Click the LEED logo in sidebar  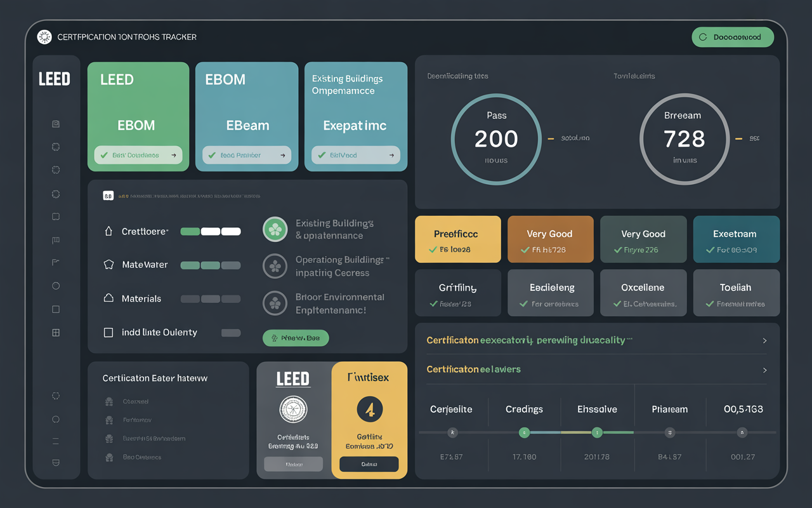[x=55, y=79]
